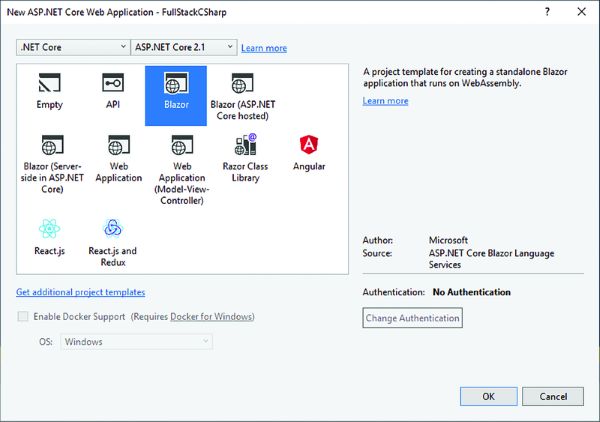Follow the Docker for Windows link
Viewport: 600px width, 422px height.
pos(211,317)
